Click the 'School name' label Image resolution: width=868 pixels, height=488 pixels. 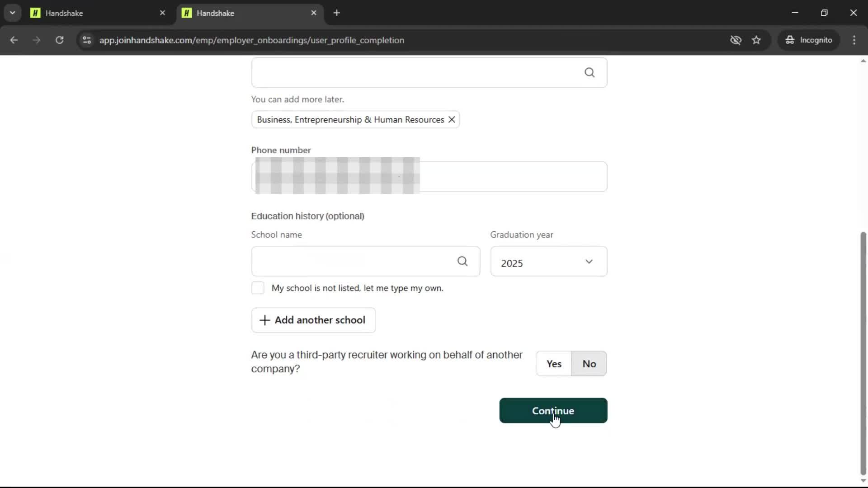[276, 235]
